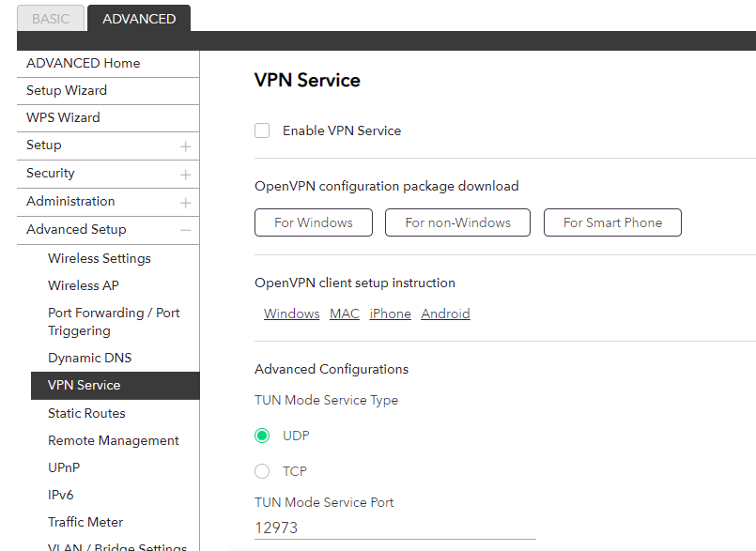The width and height of the screenshot is (756, 551).
Task: Expand the Administration section plus icon
Action: (185, 203)
